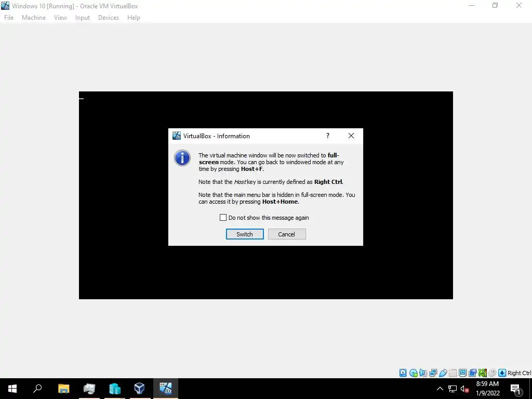This screenshot has height=399, width=532.
Task: Click the VirtualBox dialog title icon
Action: click(x=177, y=136)
